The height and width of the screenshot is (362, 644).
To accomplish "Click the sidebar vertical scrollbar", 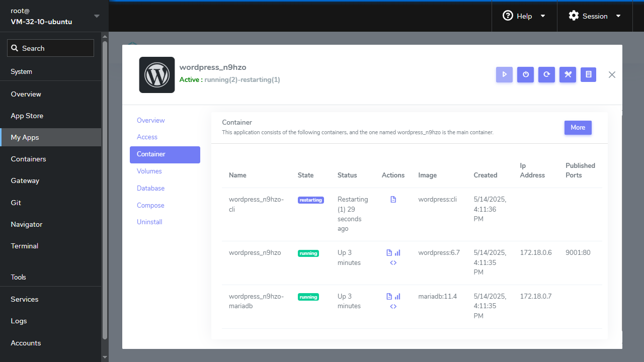I will [105, 191].
